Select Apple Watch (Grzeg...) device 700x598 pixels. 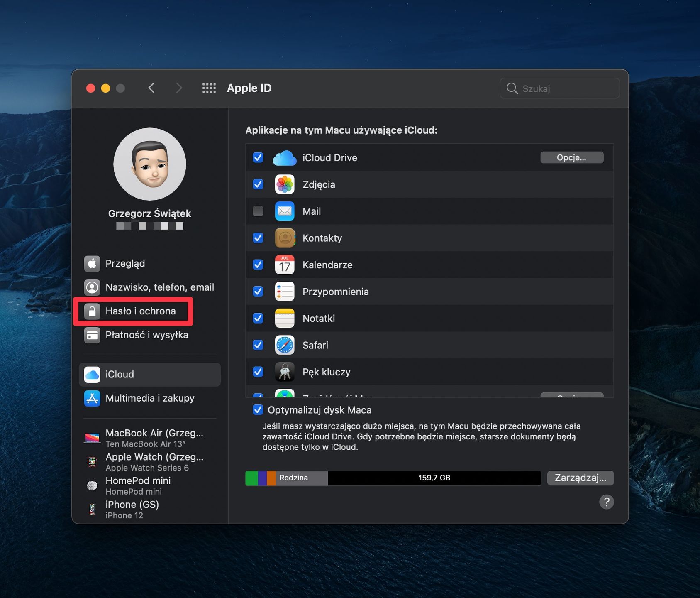(149, 462)
